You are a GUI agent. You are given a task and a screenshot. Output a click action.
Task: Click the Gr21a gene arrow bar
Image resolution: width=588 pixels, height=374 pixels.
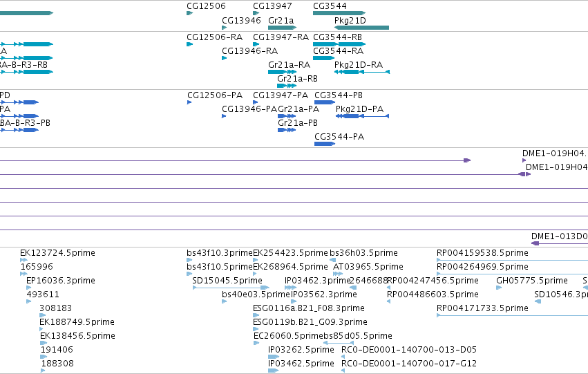click(283, 28)
